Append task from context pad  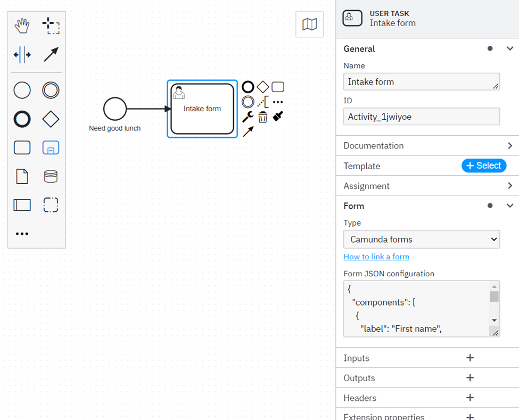278,87
